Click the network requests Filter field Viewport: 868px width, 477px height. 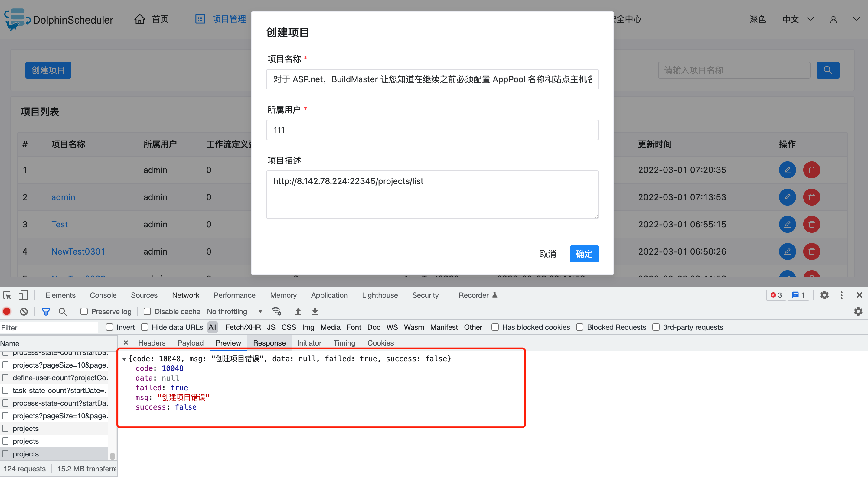49,327
